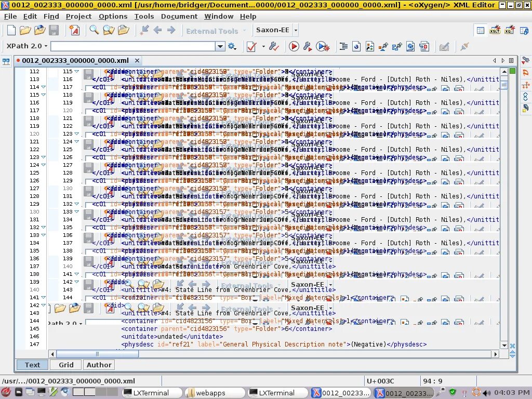Viewport: 532px width, 399px height.
Task: Open the Saxon-EE engine dropdown
Action: [x=296, y=30]
